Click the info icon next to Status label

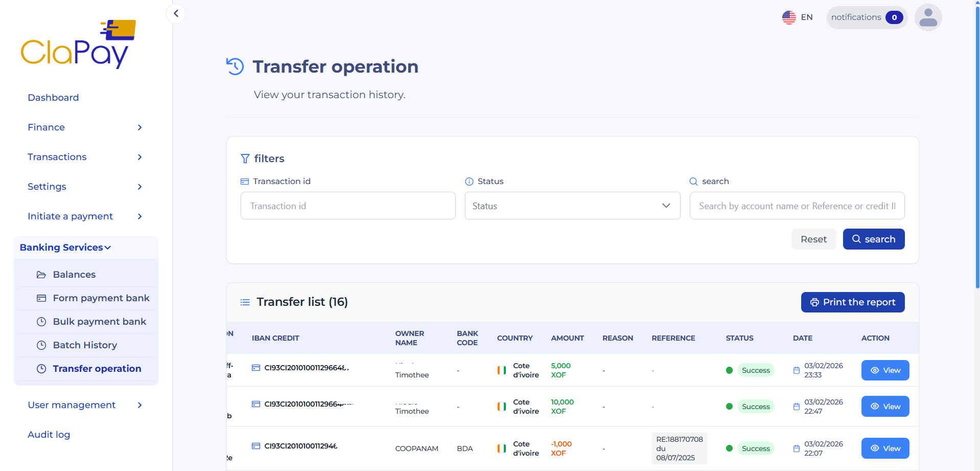tap(469, 181)
